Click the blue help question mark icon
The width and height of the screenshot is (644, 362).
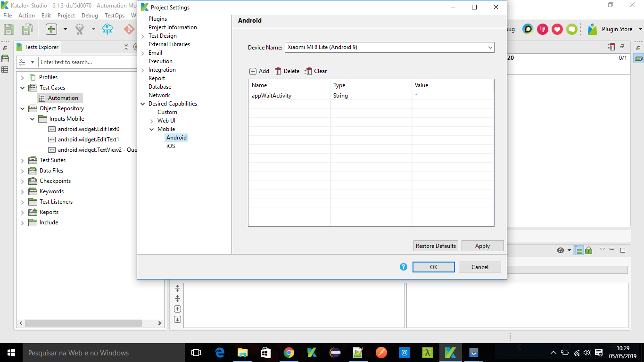403,267
